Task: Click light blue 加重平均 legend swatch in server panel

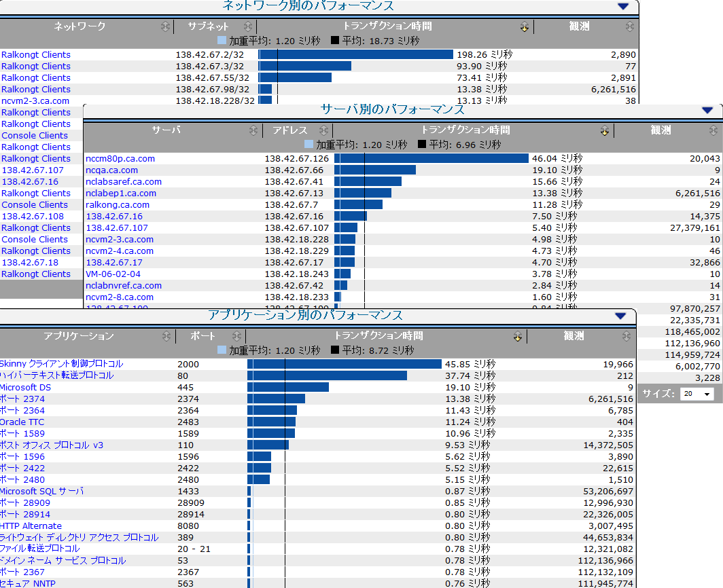Action: pyautogui.click(x=309, y=144)
